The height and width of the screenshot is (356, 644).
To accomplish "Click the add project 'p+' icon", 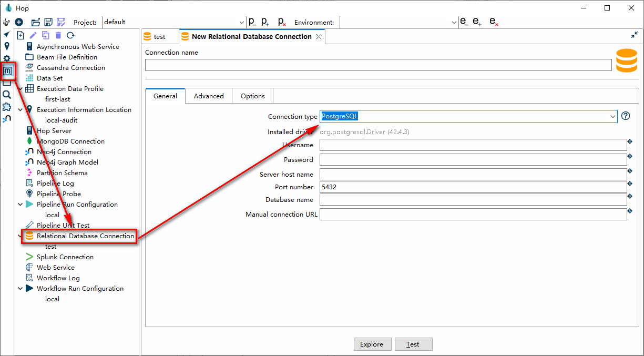I will 265,22.
